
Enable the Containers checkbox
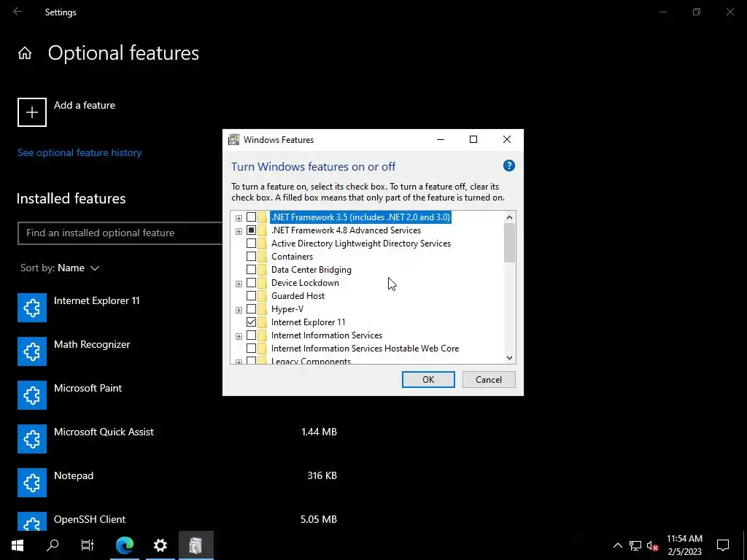251,257
